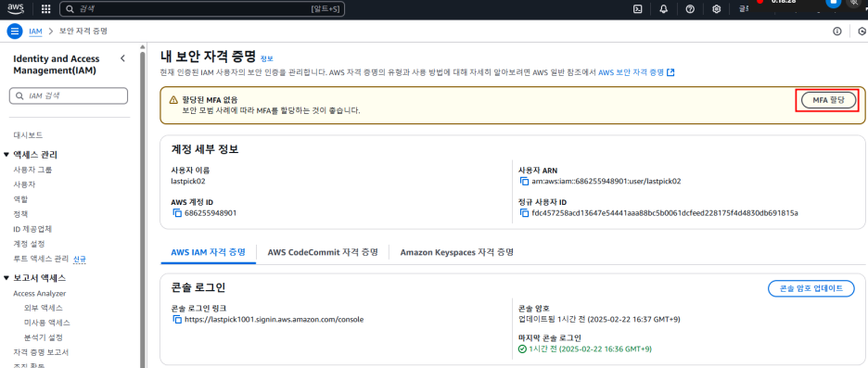The image size is (868, 368).
Task: Open the AWS home logo
Action: (16, 8)
